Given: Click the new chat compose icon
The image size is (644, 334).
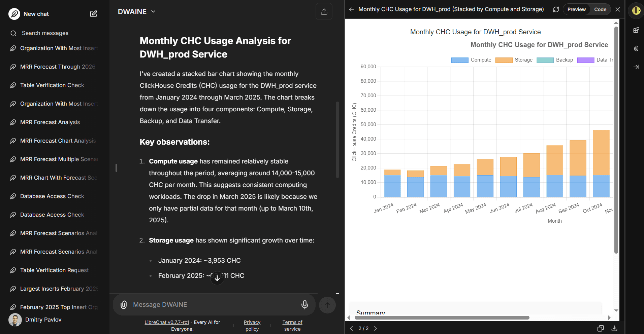Looking at the screenshot, I should [x=94, y=14].
